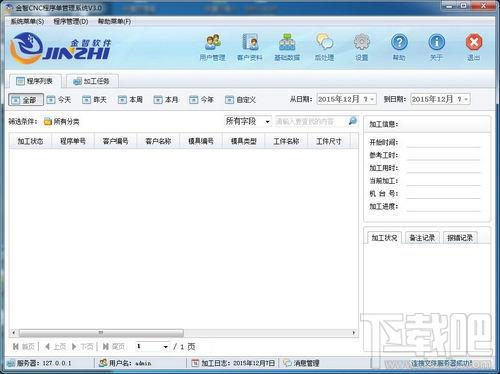500x374 pixels.
Task: Open the page number dropdown
Action: point(165,347)
